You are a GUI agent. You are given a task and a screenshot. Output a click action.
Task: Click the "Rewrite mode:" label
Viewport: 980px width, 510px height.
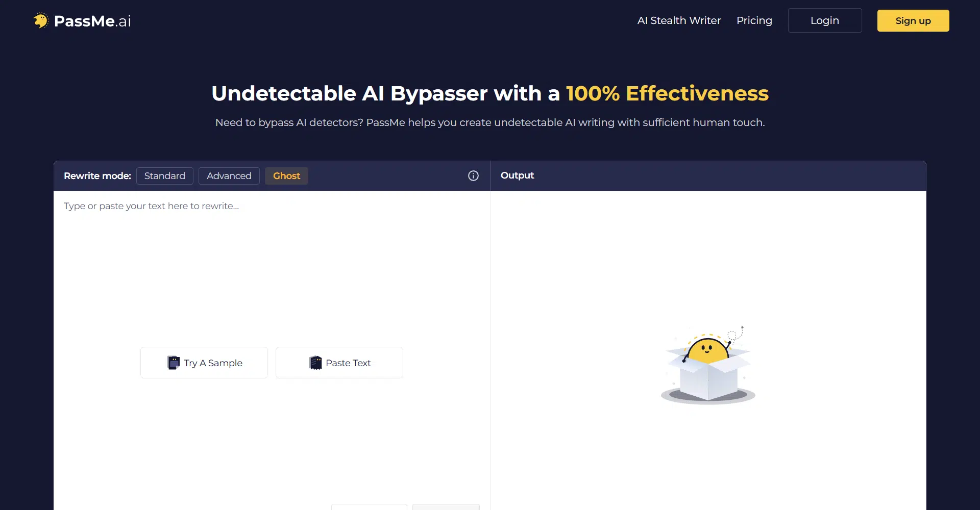point(97,176)
